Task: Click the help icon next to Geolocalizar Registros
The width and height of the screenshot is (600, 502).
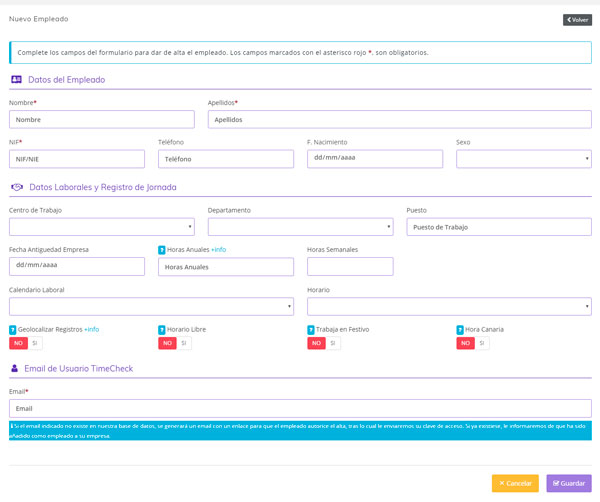Action: tap(13, 330)
